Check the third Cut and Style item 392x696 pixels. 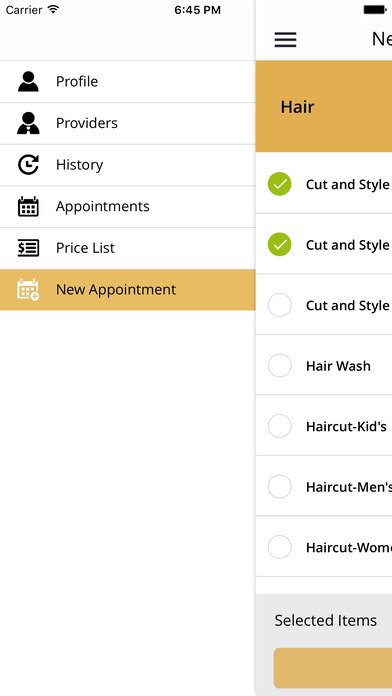[280, 305]
